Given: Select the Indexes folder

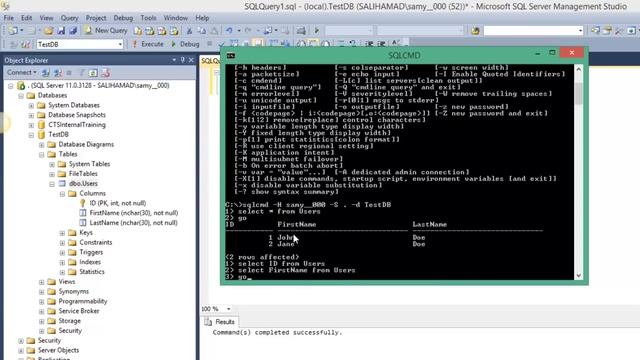Looking at the screenshot, I should point(90,262).
